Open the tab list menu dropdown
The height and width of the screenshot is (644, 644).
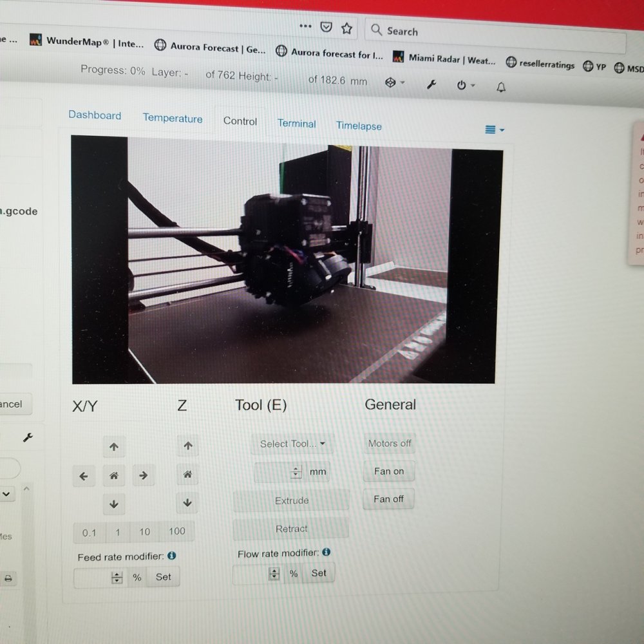pyautogui.click(x=494, y=129)
